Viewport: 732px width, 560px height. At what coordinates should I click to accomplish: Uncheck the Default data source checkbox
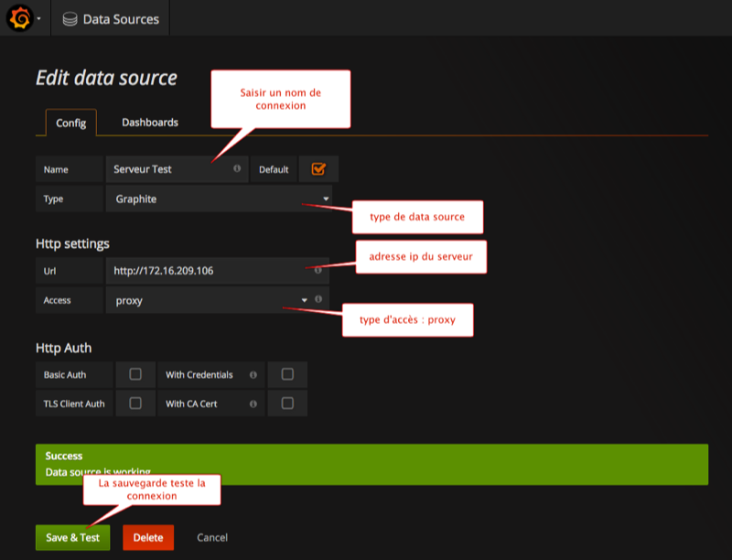point(318,169)
